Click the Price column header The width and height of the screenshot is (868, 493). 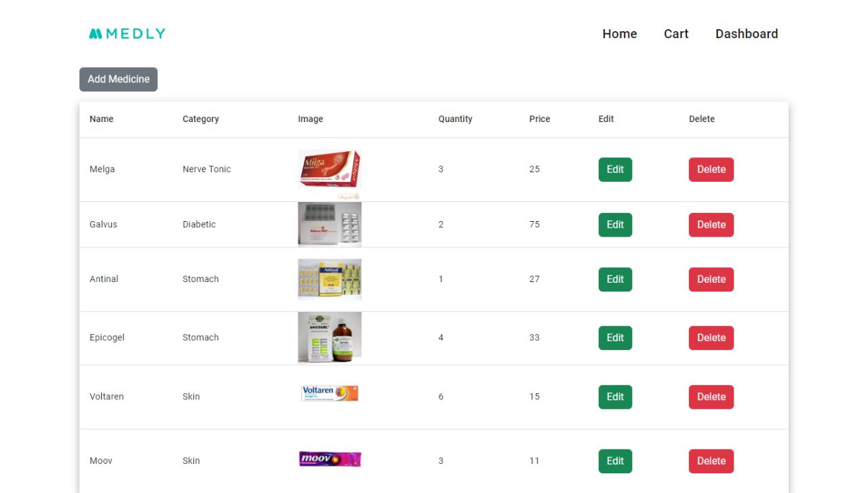(539, 119)
